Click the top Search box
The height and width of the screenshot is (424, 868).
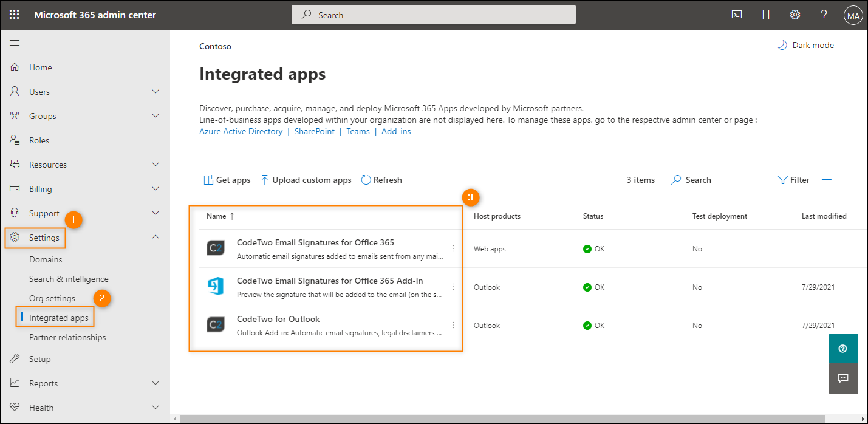(x=434, y=15)
